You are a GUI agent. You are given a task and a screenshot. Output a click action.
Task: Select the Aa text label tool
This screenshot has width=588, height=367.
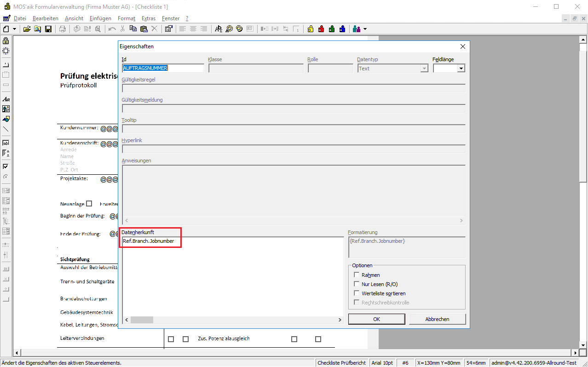point(6,99)
